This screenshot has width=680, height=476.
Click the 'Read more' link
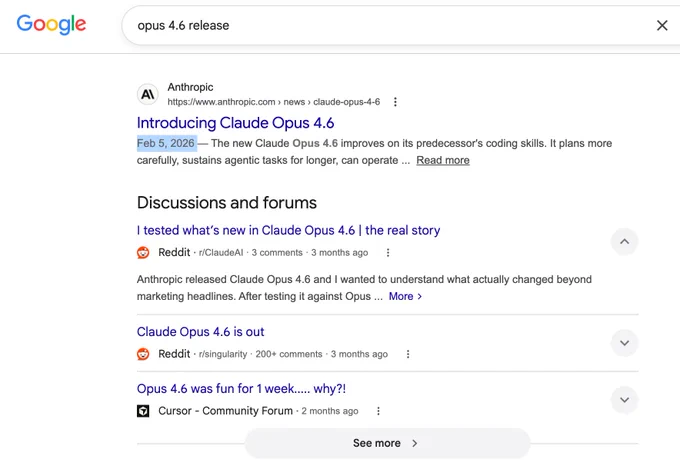coord(443,160)
